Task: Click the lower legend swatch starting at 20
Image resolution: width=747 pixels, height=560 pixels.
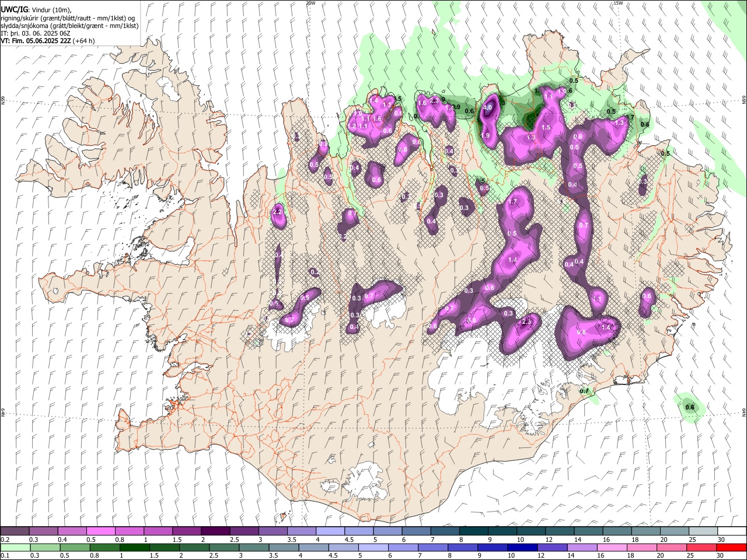Action: [671, 547]
